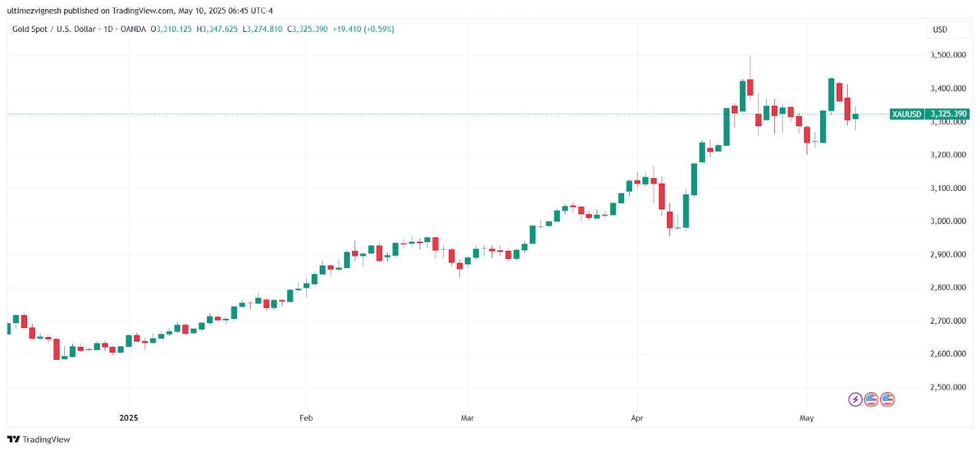Viewport: 980px width, 451px height.
Task: Click the 3,500.000 price axis label
Action: pos(948,55)
